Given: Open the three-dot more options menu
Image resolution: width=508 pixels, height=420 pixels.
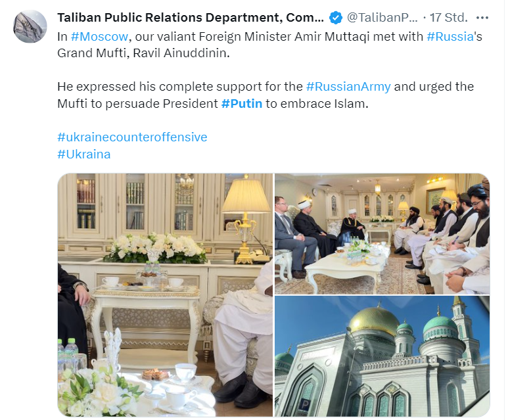Looking at the screenshot, I should (482, 18).
